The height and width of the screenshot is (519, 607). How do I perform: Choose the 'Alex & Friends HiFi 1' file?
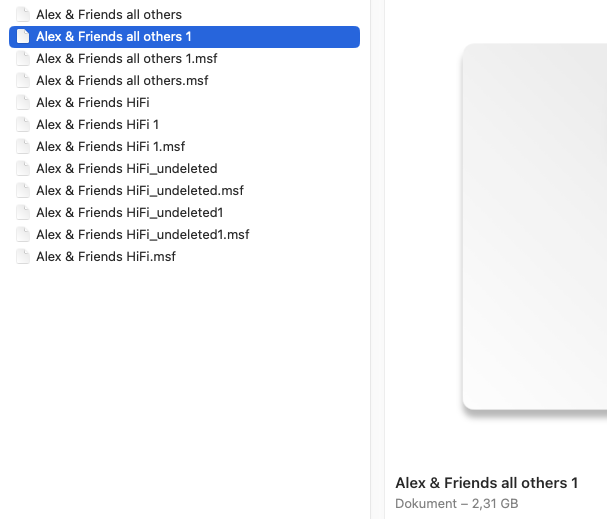click(x=97, y=125)
